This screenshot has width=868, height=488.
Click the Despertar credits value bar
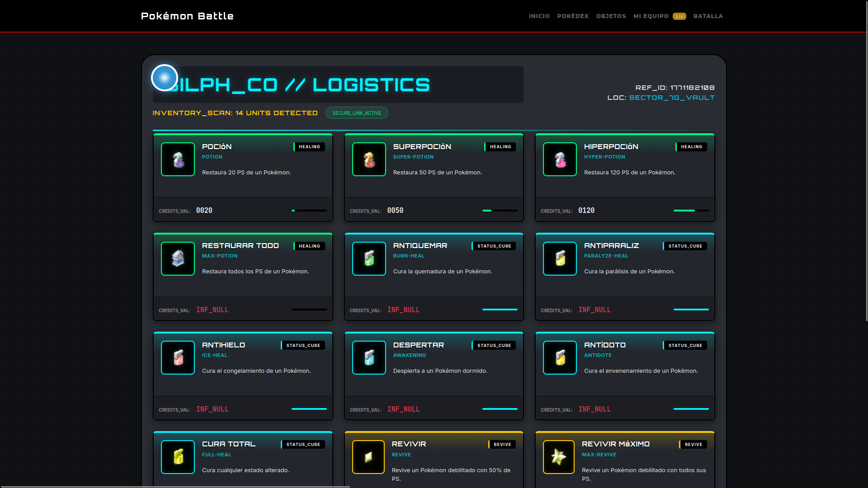coord(500,409)
